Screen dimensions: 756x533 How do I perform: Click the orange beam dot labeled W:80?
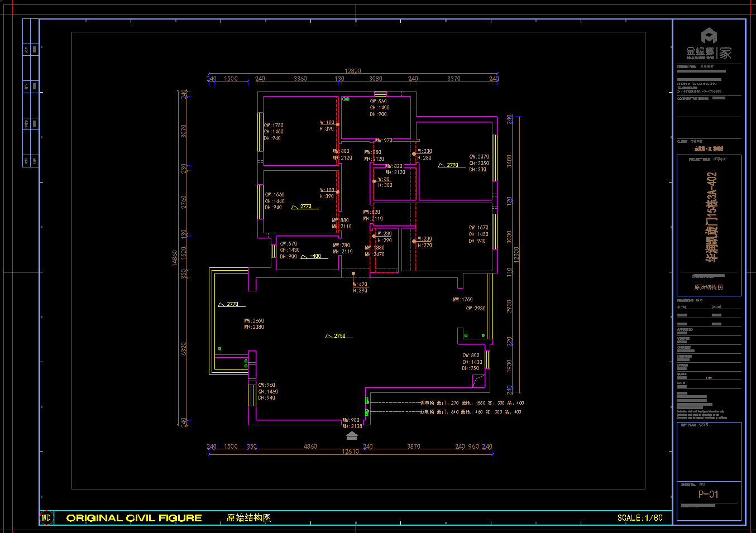tap(374, 181)
